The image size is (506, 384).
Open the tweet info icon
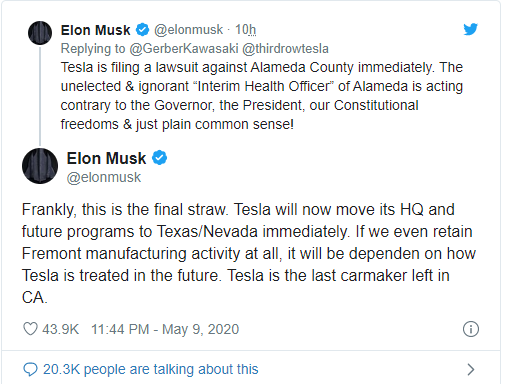pyautogui.click(x=471, y=329)
